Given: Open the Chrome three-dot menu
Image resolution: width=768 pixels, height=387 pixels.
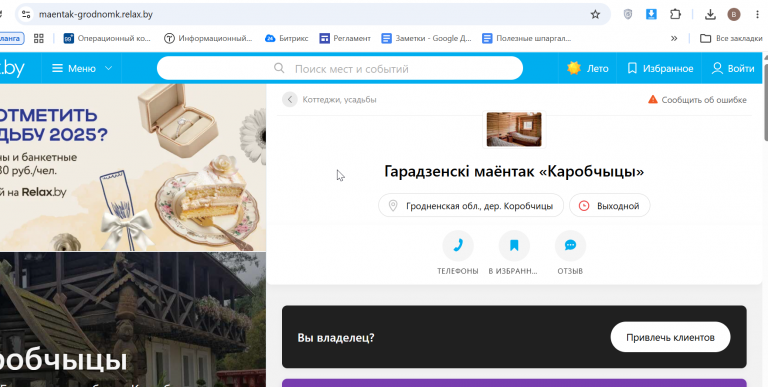Looking at the screenshot, I should point(757,14).
